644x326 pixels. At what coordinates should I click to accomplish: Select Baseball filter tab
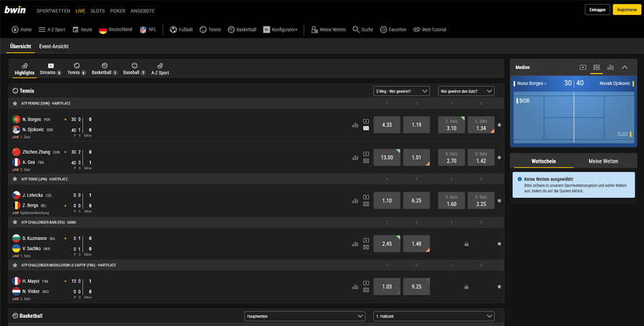[134, 69]
